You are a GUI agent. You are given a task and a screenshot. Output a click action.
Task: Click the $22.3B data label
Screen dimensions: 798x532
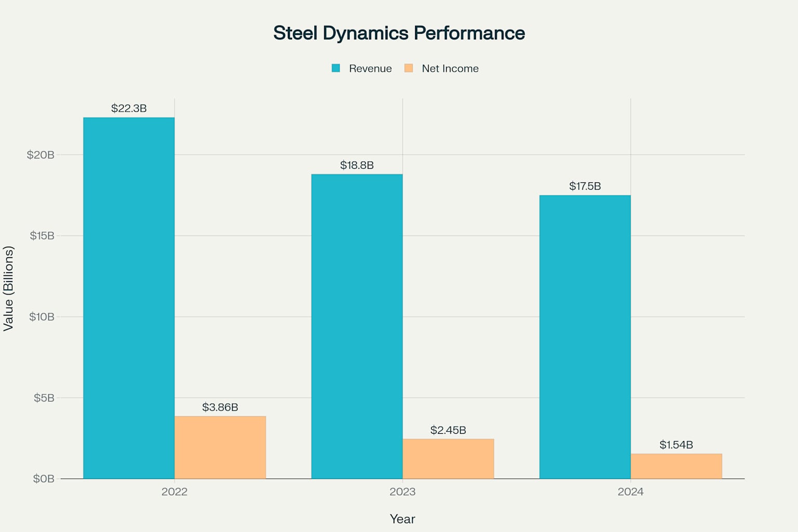[x=128, y=109]
